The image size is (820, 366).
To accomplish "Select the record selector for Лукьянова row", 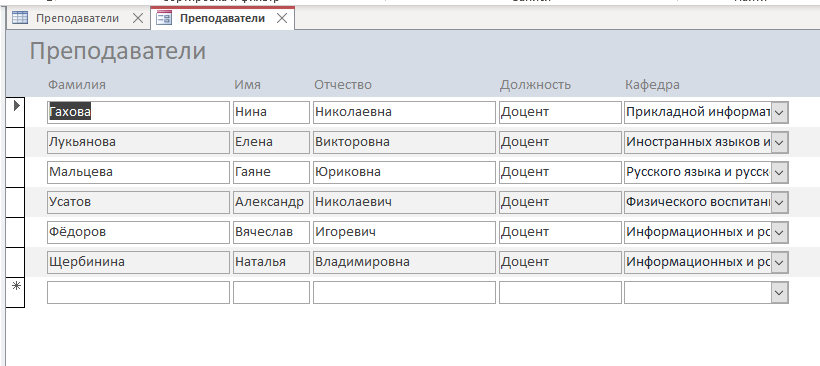I will [x=15, y=142].
